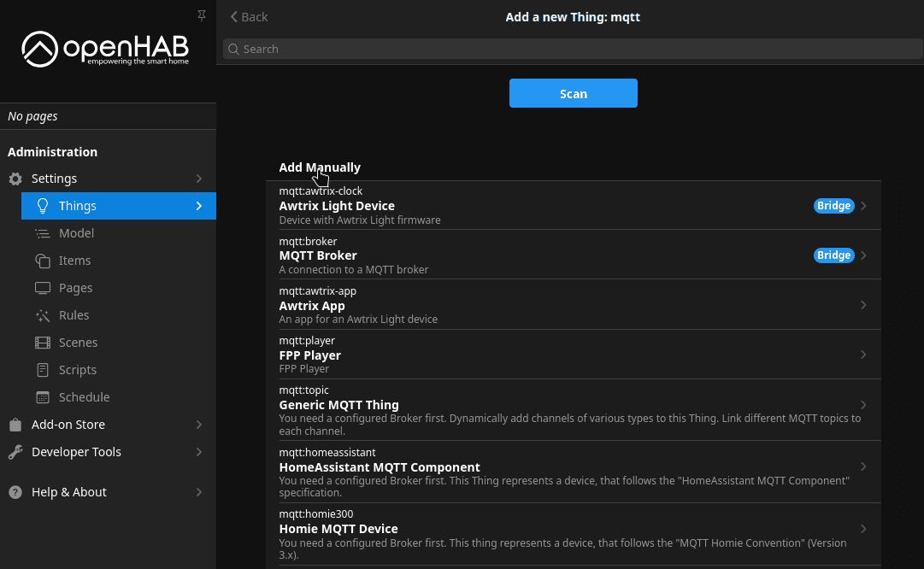
Task: Click the Scripts document icon
Action: (43, 370)
